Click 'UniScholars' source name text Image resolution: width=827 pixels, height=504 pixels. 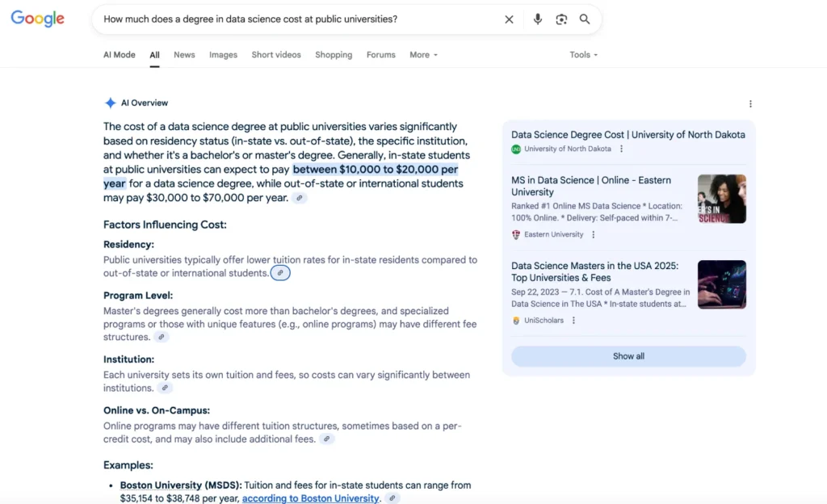544,321
